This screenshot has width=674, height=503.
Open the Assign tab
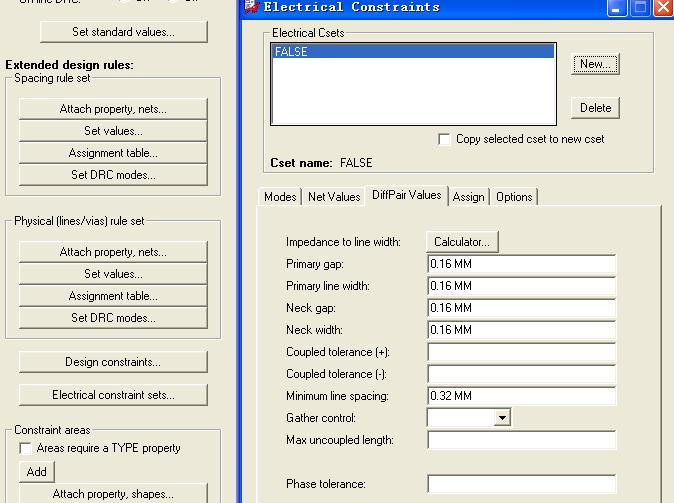tap(469, 197)
